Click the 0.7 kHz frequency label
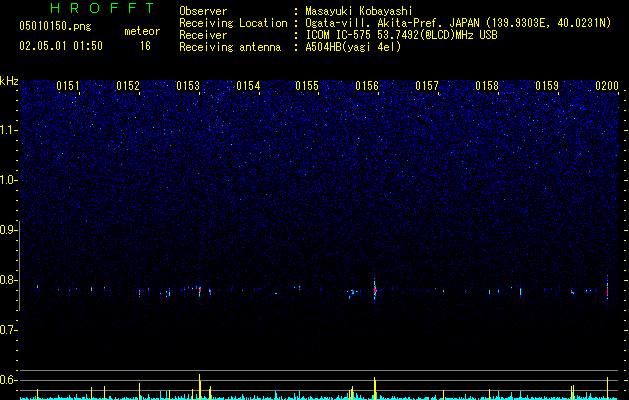 [8, 330]
